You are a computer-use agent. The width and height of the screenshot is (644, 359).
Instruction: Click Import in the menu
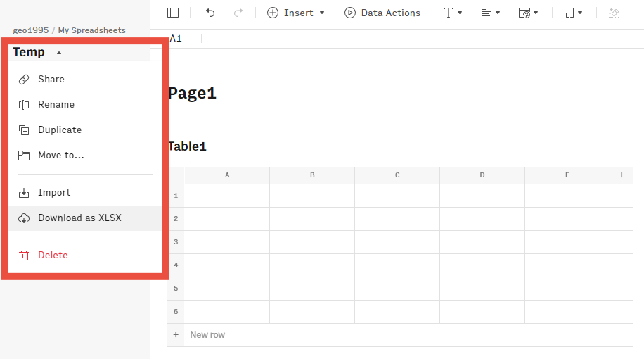(54, 193)
